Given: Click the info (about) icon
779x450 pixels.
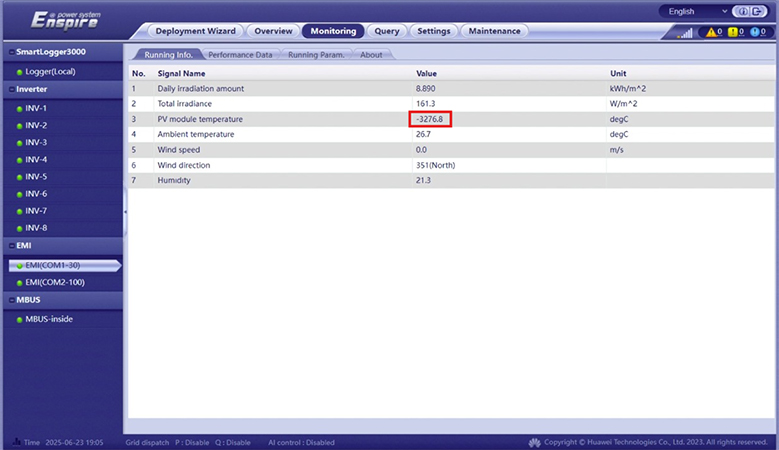Looking at the screenshot, I should [x=742, y=11].
